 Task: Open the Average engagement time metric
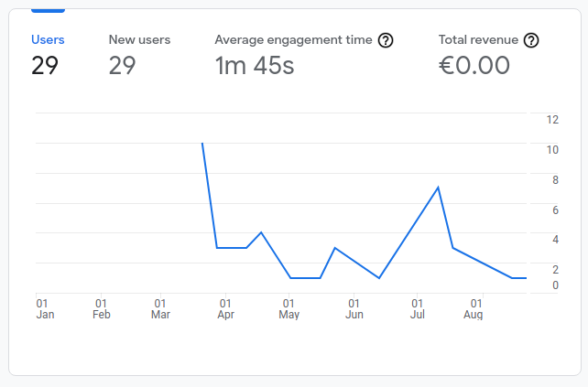coord(293,40)
